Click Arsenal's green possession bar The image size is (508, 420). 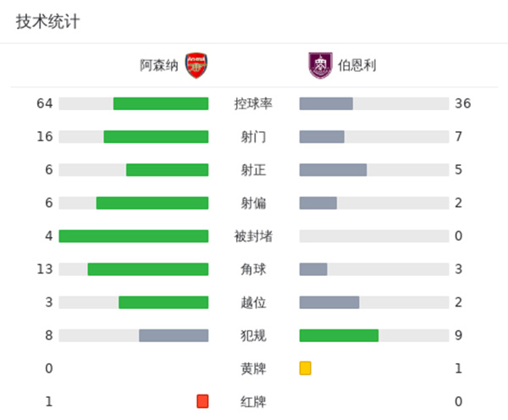(x=161, y=104)
